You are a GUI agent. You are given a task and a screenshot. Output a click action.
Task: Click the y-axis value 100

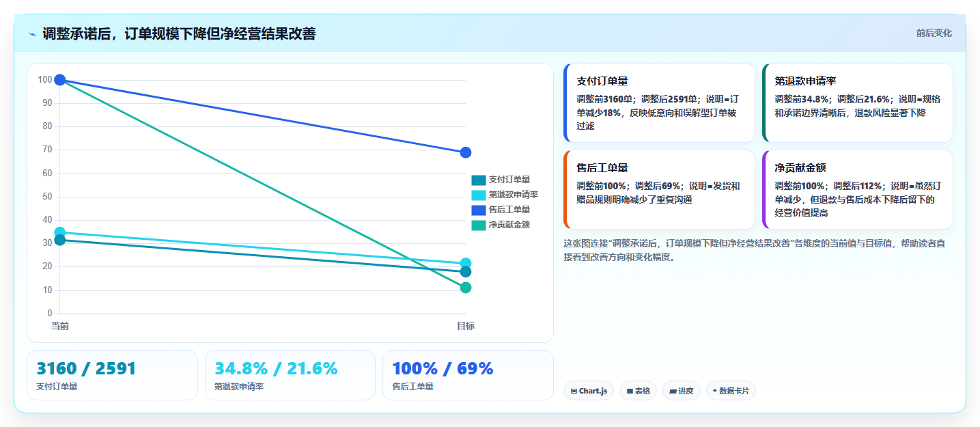click(x=45, y=80)
